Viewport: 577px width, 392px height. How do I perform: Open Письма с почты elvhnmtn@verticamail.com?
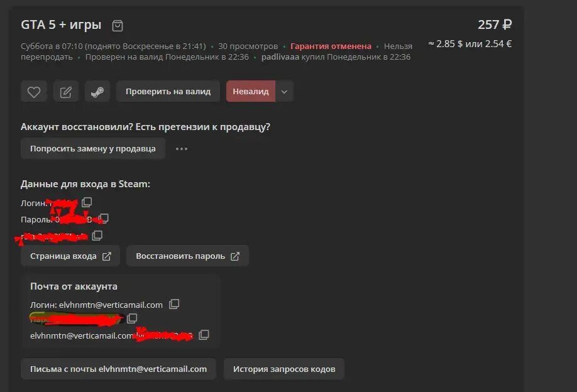pyautogui.click(x=119, y=369)
